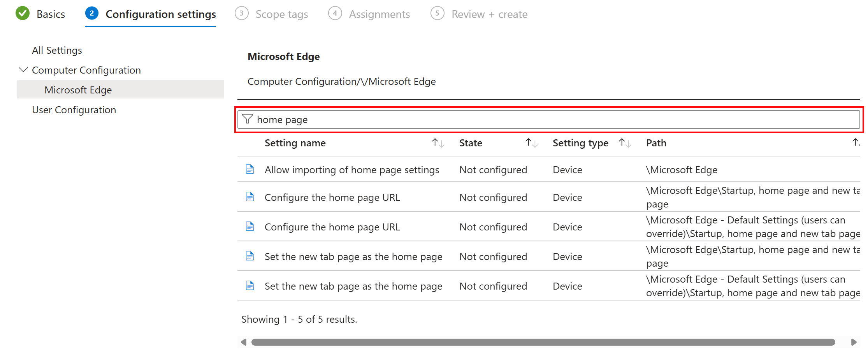Click the Microsoft Edge section heading
The height and width of the screenshot is (355, 868).
pyautogui.click(x=283, y=56)
